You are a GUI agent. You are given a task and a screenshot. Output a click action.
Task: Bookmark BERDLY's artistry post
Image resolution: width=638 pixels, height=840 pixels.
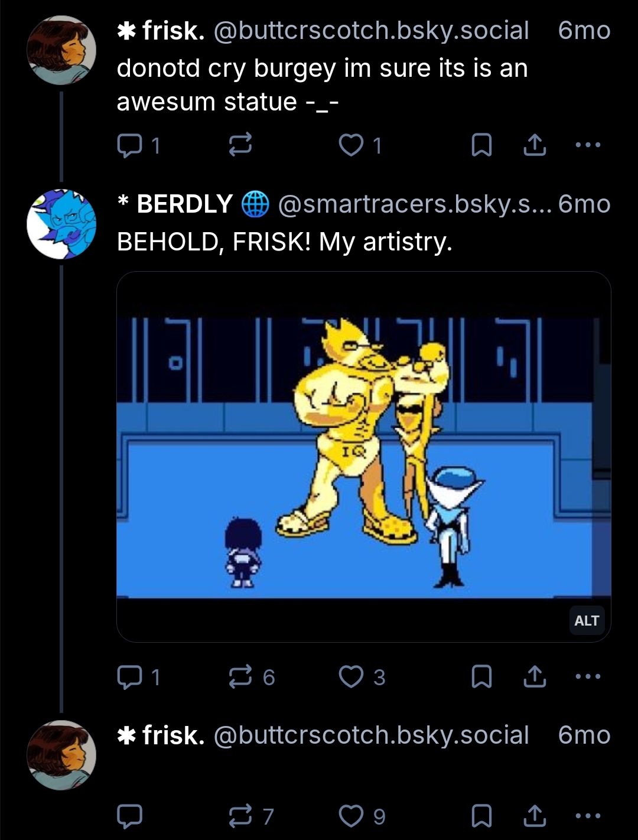tap(481, 677)
